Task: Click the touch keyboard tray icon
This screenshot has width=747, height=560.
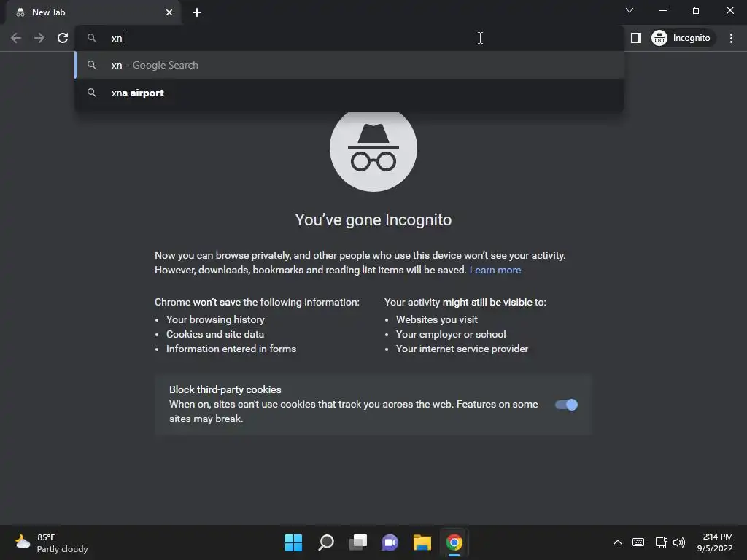Action: [638, 542]
